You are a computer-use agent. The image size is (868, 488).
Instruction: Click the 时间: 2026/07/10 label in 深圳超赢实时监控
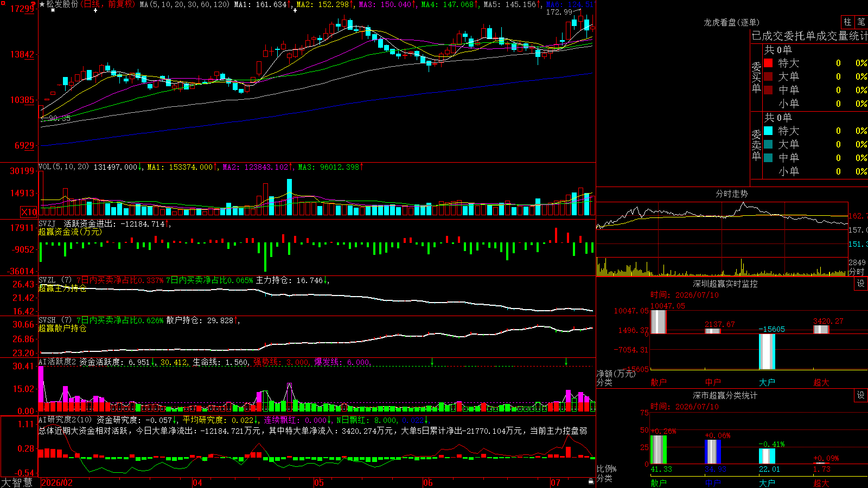(685, 295)
